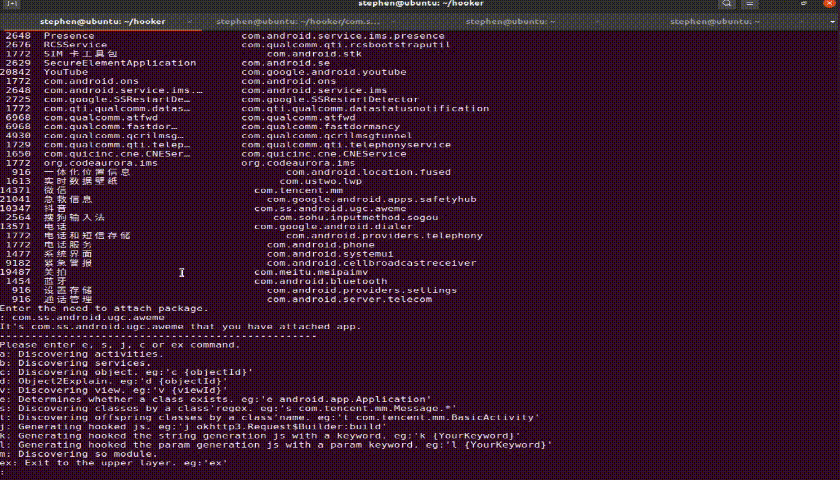Click the 'c: Discovering object' help line
This screenshot has height=480, width=840.
pyautogui.click(x=126, y=372)
